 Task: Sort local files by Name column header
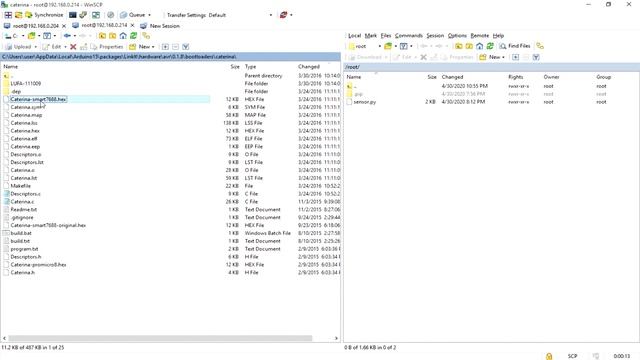[11, 67]
